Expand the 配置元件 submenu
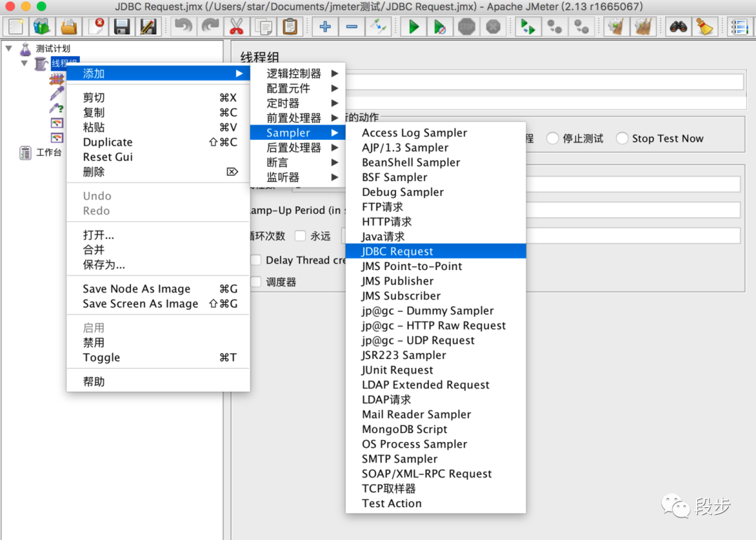The width and height of the screenshot is (756, 540). (x=298, y=88)
